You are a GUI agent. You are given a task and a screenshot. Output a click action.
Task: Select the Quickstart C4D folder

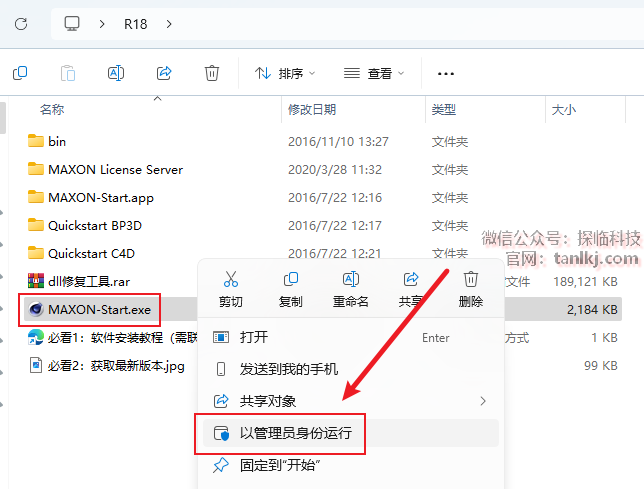click(91, 254)
